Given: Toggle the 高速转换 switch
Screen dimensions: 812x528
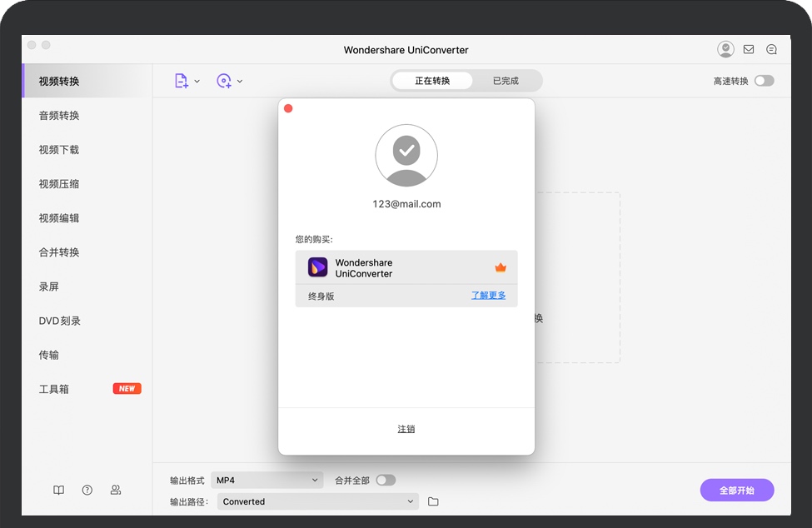Looking at the screenshot, I should (x=764, y=81).
